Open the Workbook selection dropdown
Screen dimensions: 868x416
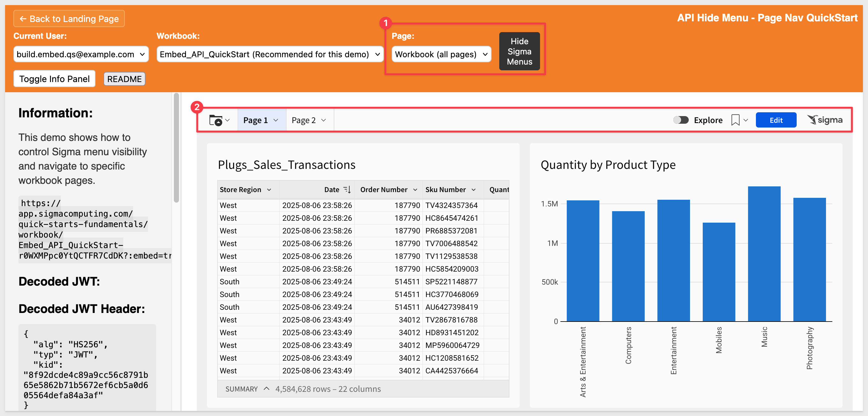tap(270, 54)
